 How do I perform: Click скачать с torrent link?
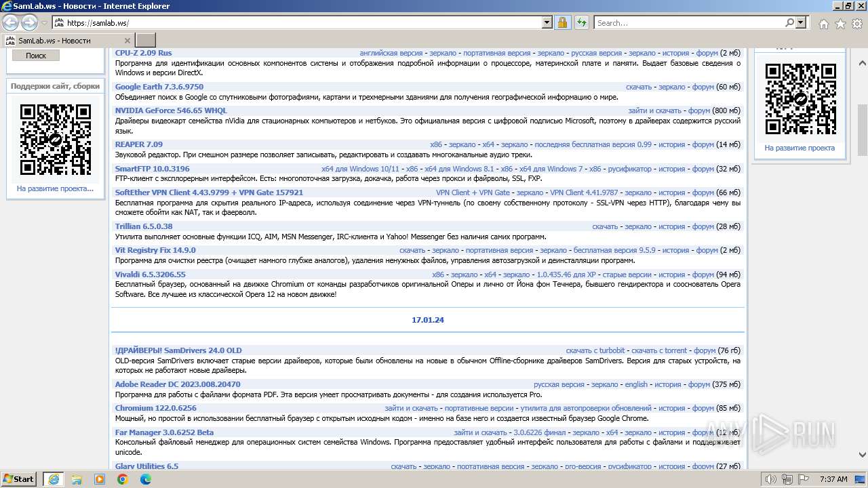coord(659,350)
